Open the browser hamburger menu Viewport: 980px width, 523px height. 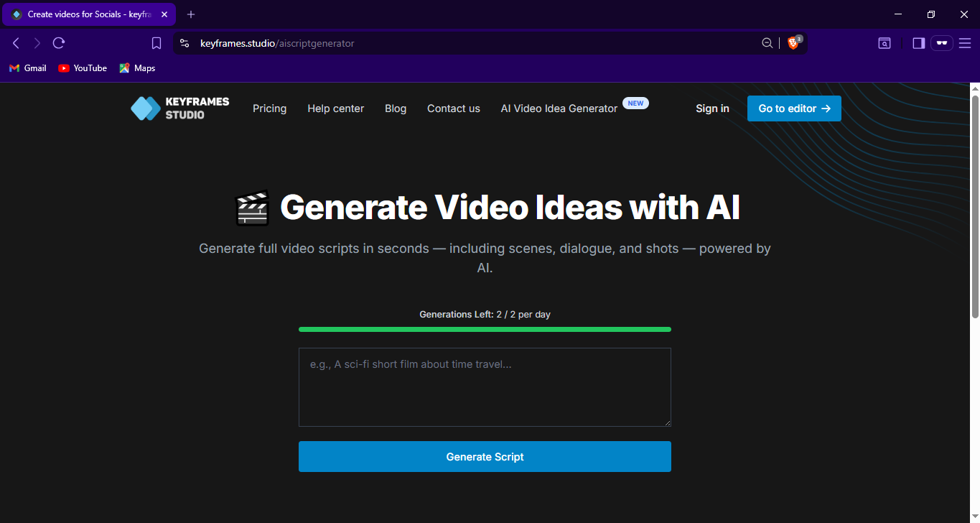pos(965,43)
